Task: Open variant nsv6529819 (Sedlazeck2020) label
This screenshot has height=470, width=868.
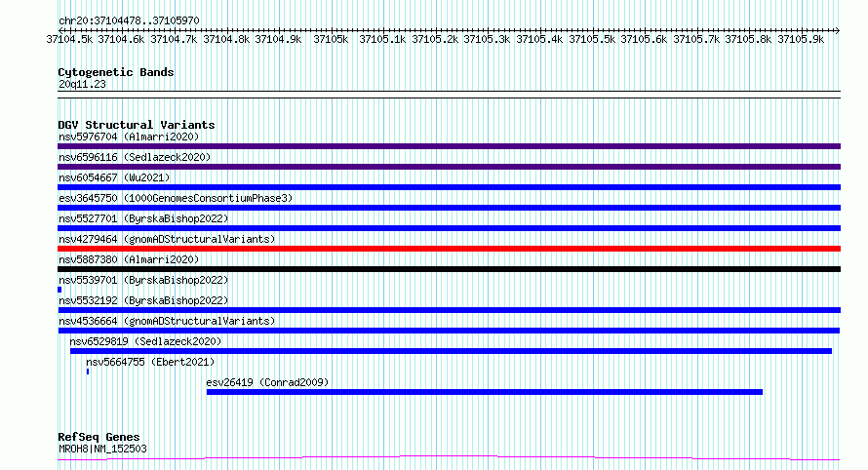Action: click(145, 341)
